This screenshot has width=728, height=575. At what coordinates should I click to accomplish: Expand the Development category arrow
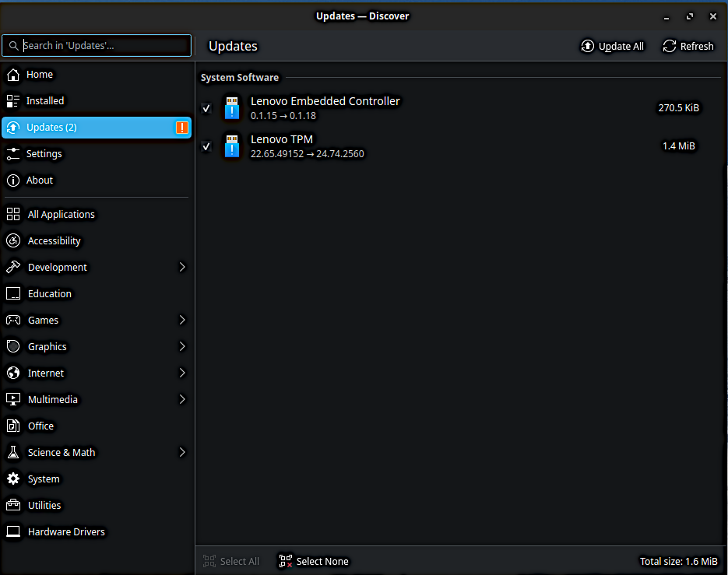182,268
